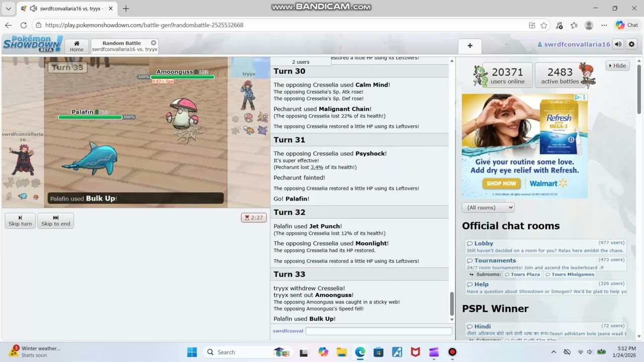Focus the battle chat input box
The height and width of the screenshot is (362, 644).
coord(379,331)
